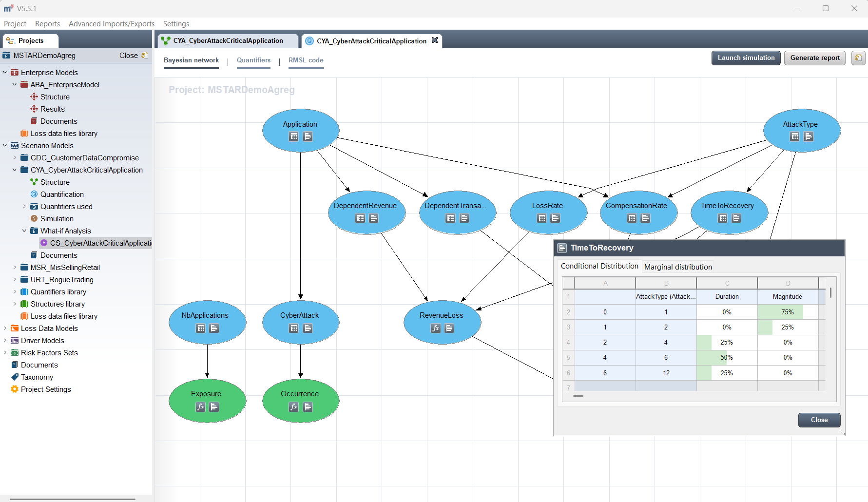Expand the MSR_MisSellingRetail node
Viewport: 868px width, 502px height.
point(15,268)
